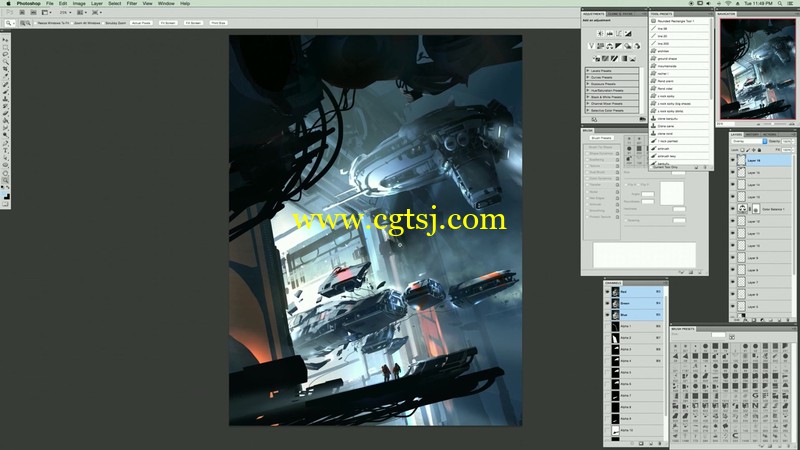Select the Eyedropper tool

pos(6,77)
